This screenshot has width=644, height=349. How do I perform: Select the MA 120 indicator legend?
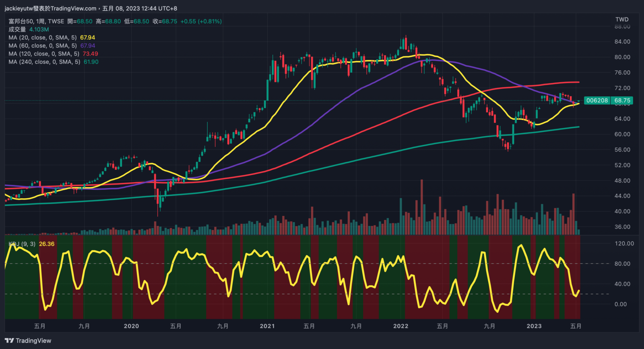44,54
